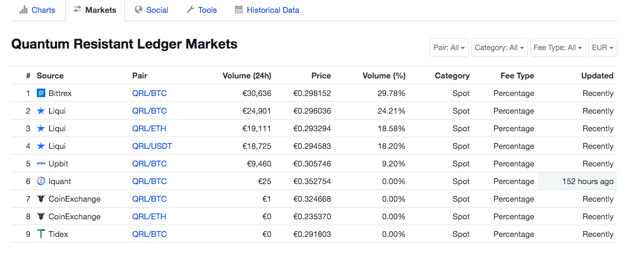Follow the Bittrex QRL/BTC pair link
This screenshot has height=262, width=644.
click(x=149, y=93)
